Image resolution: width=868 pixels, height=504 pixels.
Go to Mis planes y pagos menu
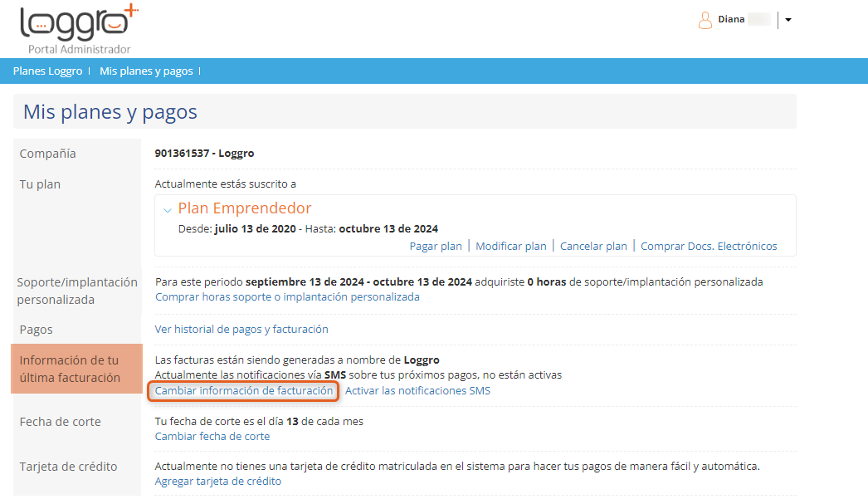146,71
